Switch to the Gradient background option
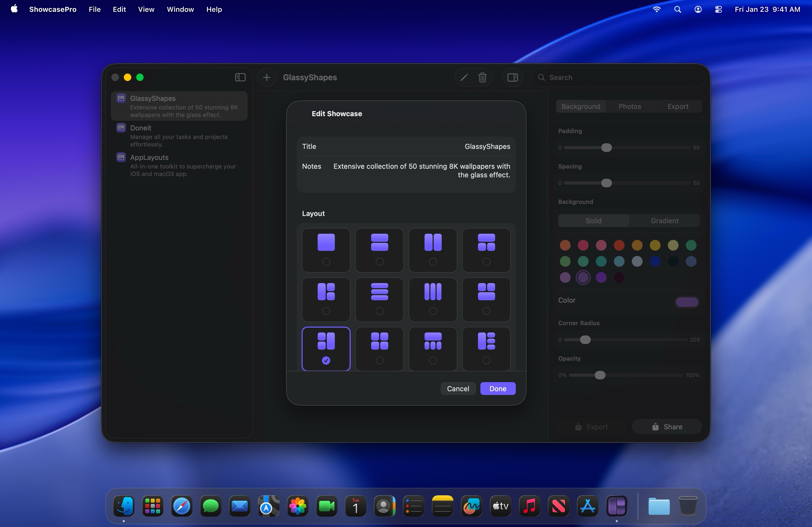The height and width of the screenshot is (527, 812). [x=664, y=221]
